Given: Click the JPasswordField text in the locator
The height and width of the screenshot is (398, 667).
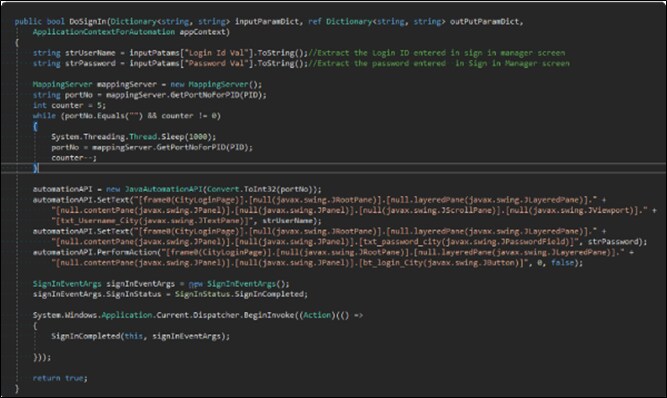Looking at the screenshot, I should (x=533, y=242).
